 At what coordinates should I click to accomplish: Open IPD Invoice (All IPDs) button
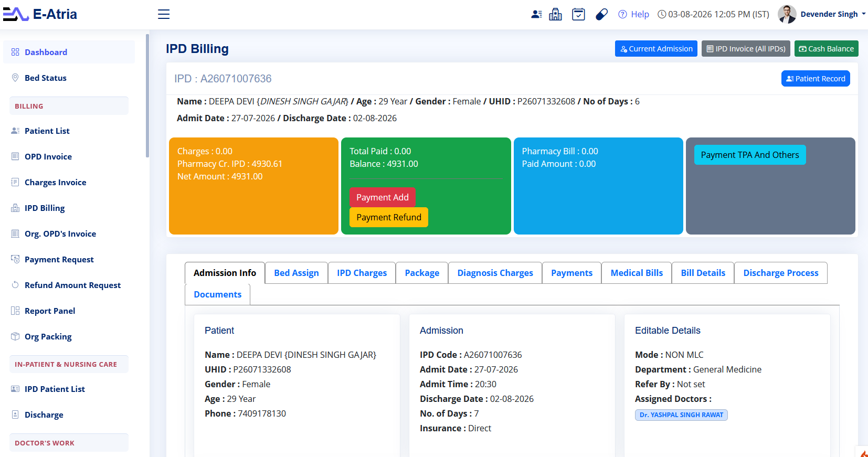tap(746, 49)
